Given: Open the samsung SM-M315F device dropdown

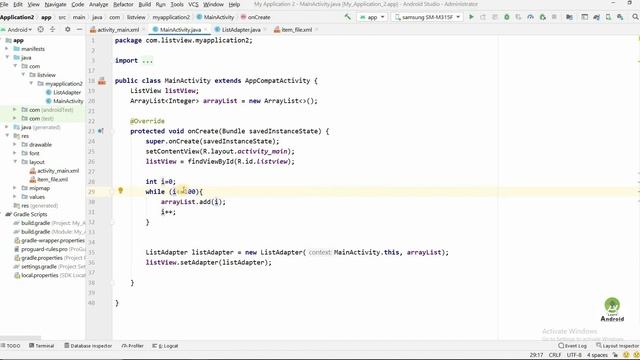Looking at the screenshot, I should (427, 17).
